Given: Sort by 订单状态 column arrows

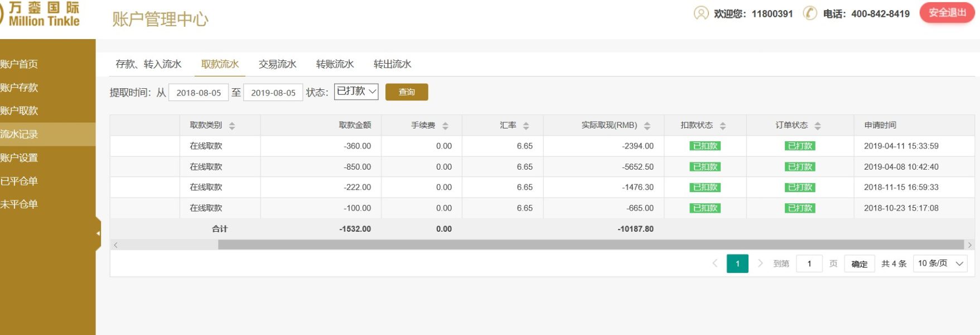Looking at the screenshot, I should coord(818,126).
